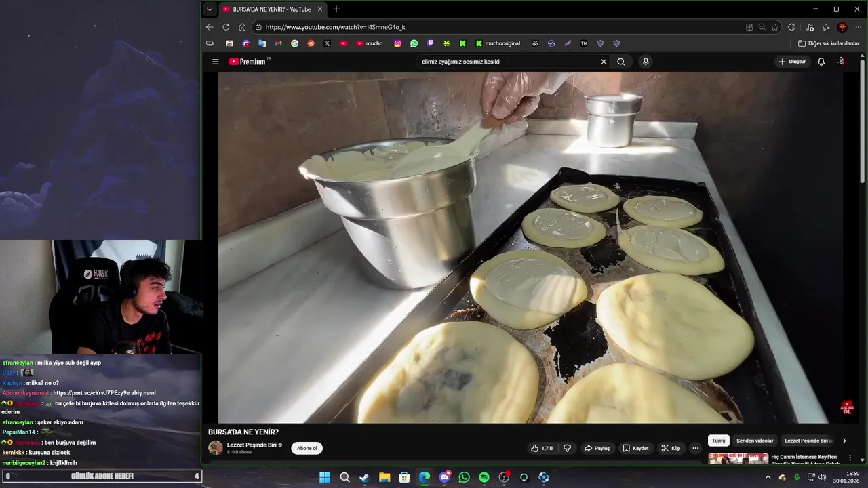Open the muchooriginal Kick bookmark
The image size is (868, 488).
coord(498,43)
